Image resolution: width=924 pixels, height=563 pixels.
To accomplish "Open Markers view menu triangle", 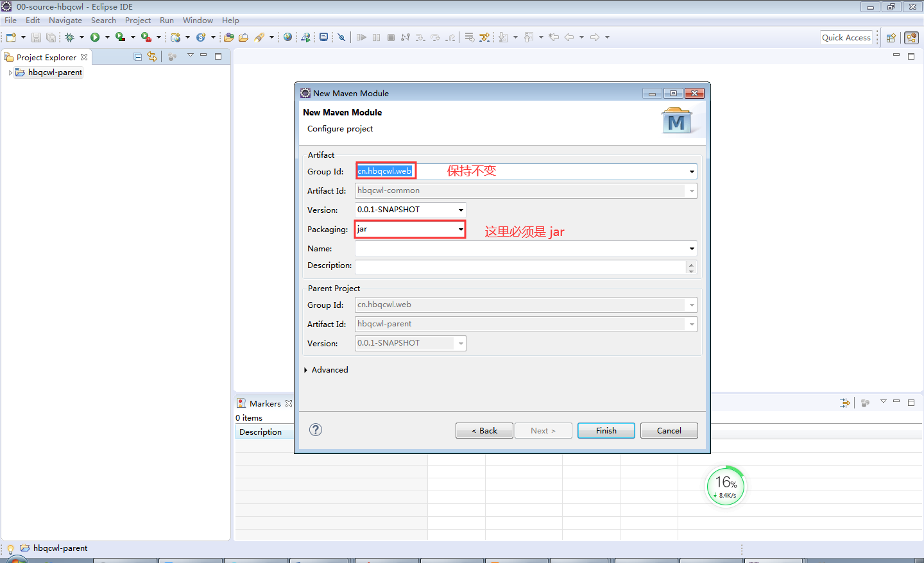I will [x=883, y=401].
